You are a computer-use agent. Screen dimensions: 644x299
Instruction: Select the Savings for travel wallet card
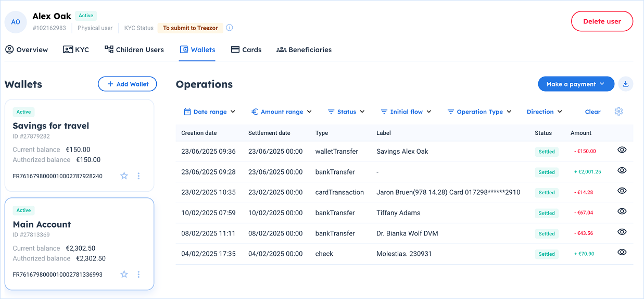tap(79, 141)
